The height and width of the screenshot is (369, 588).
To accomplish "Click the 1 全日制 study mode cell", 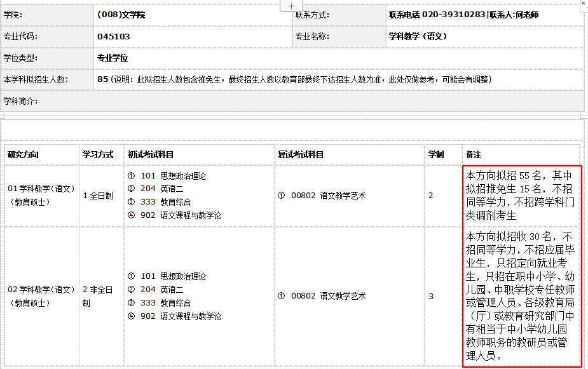I will [x=98, y=196].
